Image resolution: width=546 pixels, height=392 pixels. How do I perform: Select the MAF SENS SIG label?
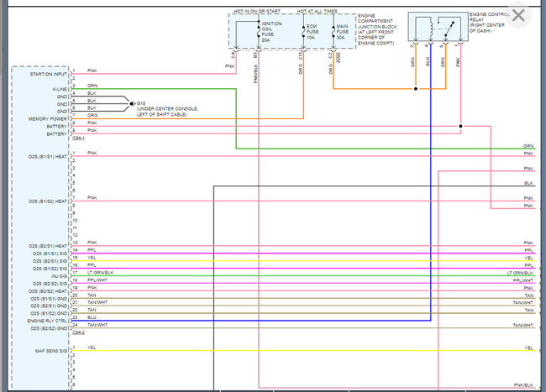51,351
